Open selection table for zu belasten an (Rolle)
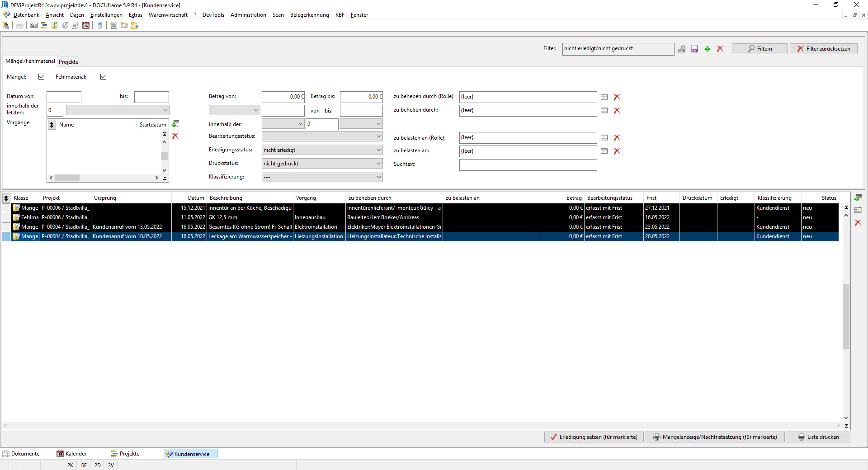 point(604,137)
